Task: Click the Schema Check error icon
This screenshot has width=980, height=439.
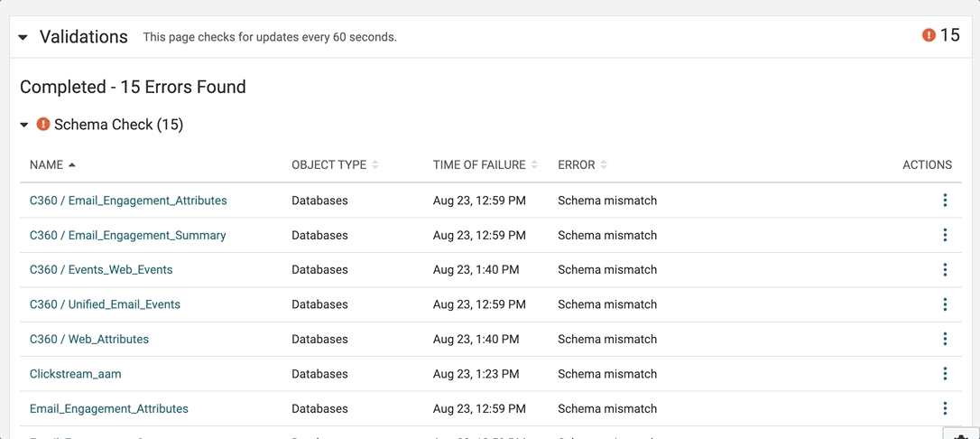Action: [x=43, y=125]
